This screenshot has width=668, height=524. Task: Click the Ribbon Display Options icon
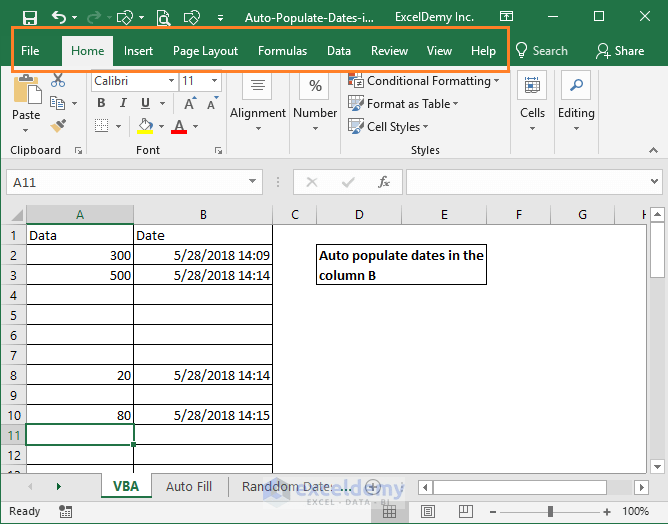coord(506,17)
